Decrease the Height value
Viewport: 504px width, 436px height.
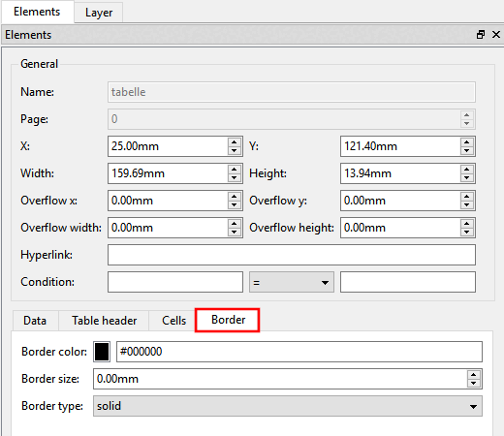click(466, 177)
